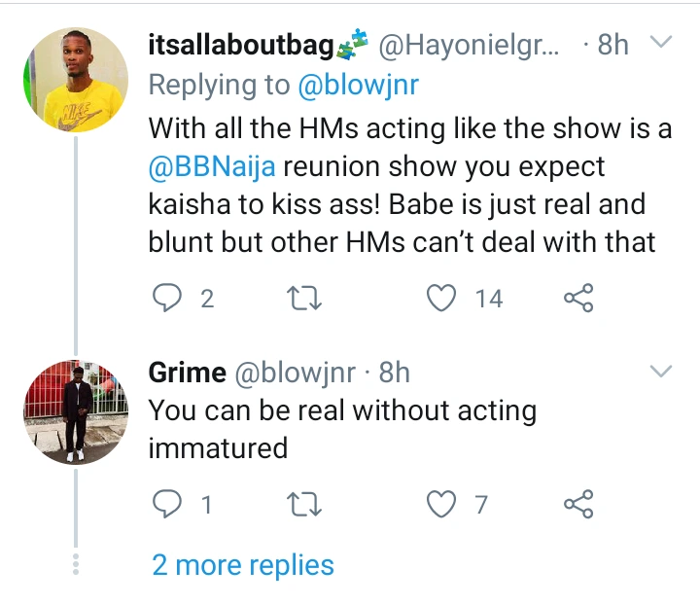Open Grime display name profile
Screen dimensions: 700x605
(x=188, y=372)
